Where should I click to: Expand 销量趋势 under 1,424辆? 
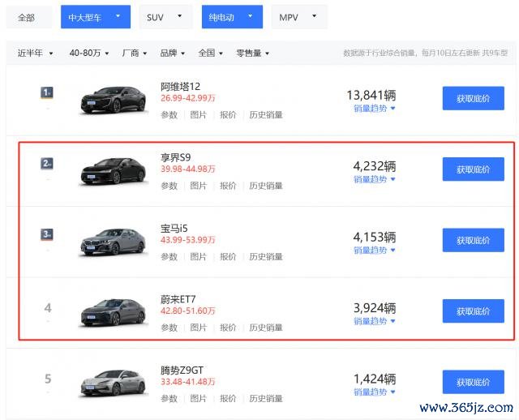click(375, 392)
